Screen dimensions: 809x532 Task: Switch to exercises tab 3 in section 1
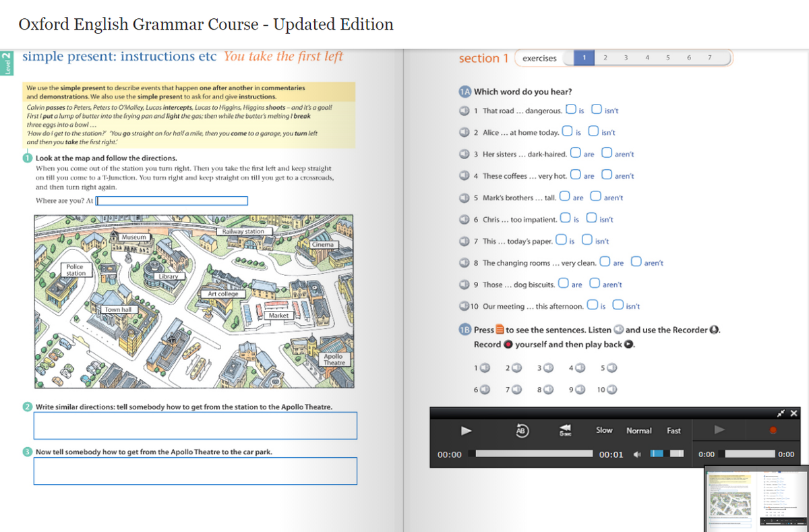coord(626,58)
